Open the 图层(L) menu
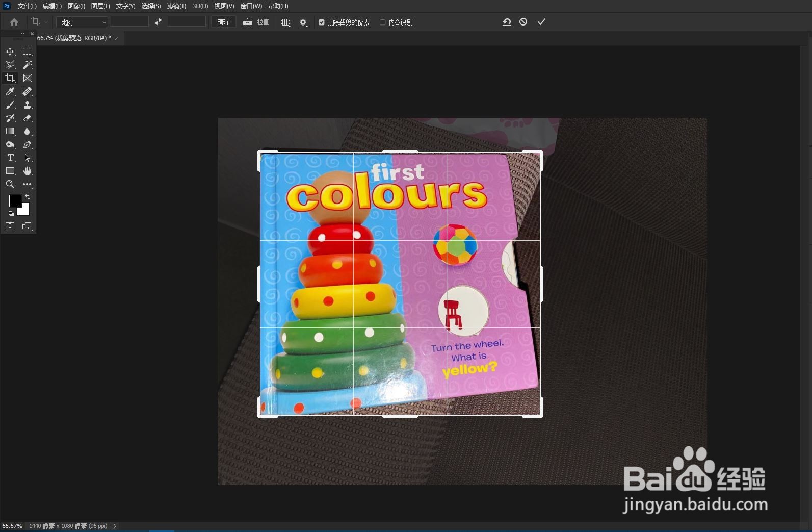Screen dimensions: 812x532 [x=100, y=6]
